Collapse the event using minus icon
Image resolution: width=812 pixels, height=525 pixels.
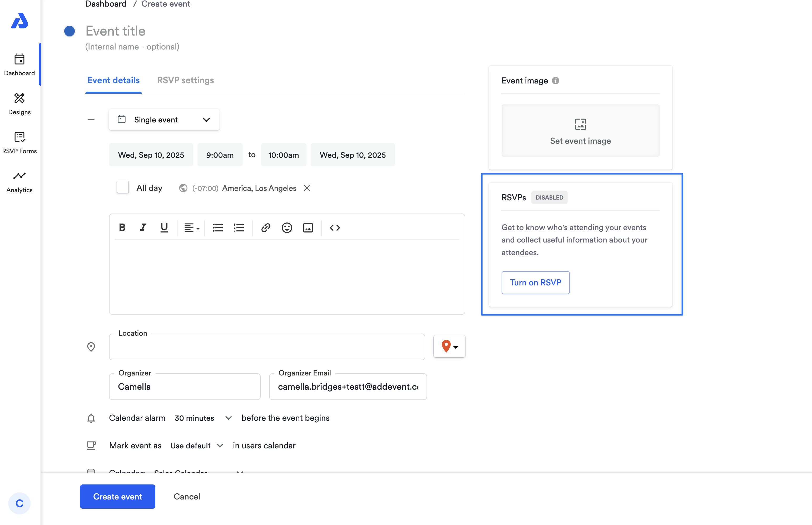coord(91,120)
